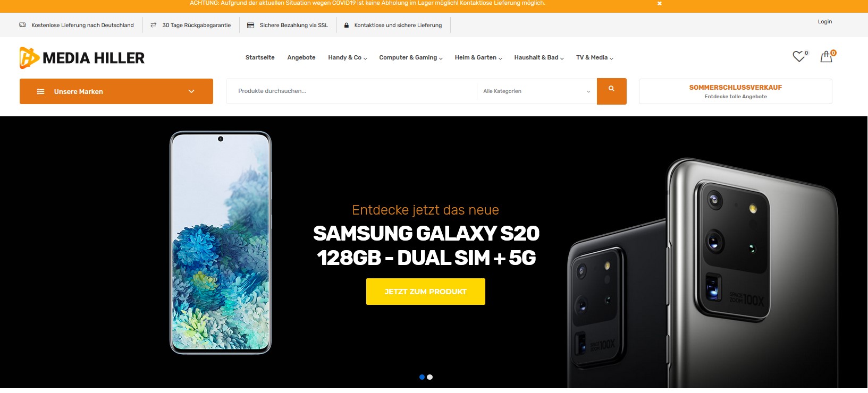Click the Jetzt zum Produkt button
Screen dimensions: 868x393
pyautogui.click(x=426, y=292)
